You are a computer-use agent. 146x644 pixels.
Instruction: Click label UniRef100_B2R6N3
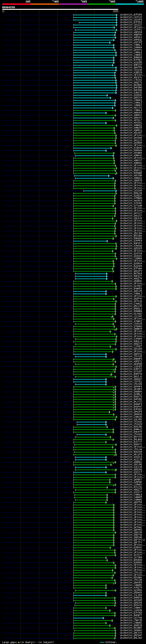tap(131, 562)
